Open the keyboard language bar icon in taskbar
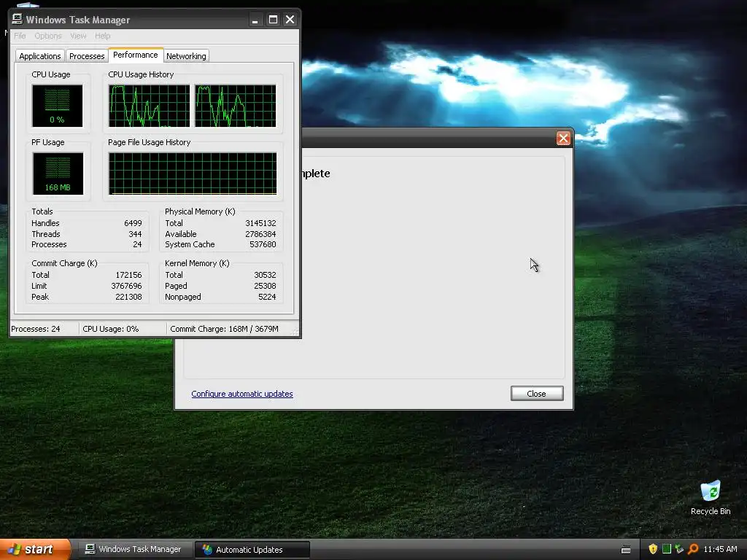Viewport: 747px width, 560px height. click(626, 550)
